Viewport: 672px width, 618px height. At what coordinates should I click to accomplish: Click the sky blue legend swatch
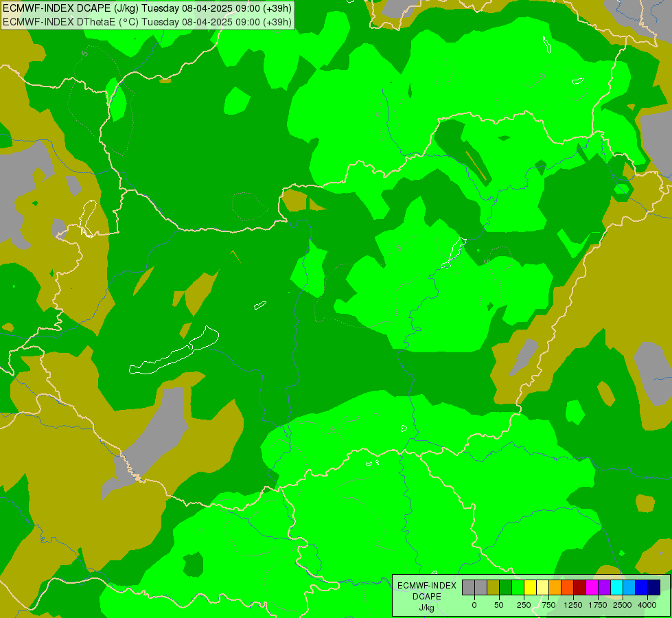click(629, 587)
